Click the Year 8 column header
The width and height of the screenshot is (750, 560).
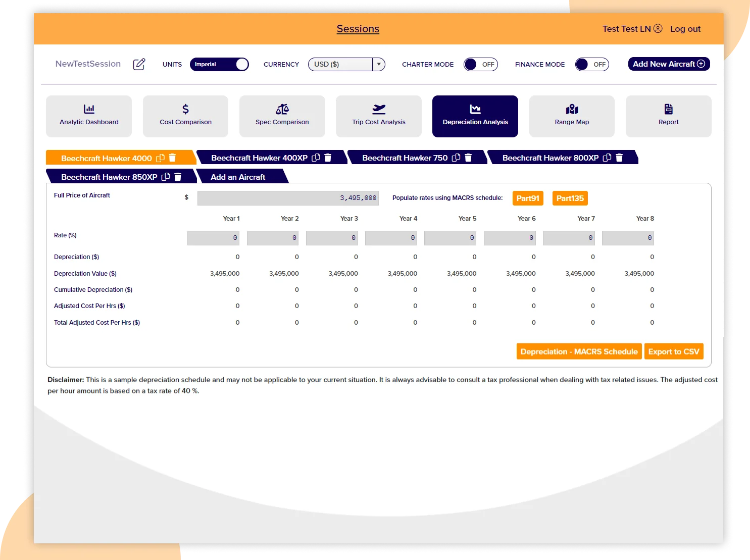click(645, 218)
